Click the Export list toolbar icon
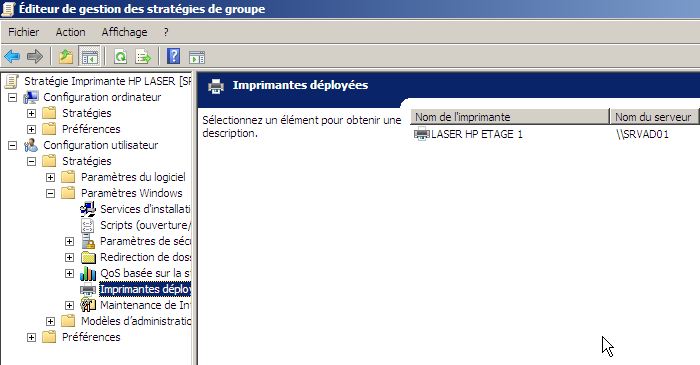This screenshot has width=700, height=365. tap(143, 57)
